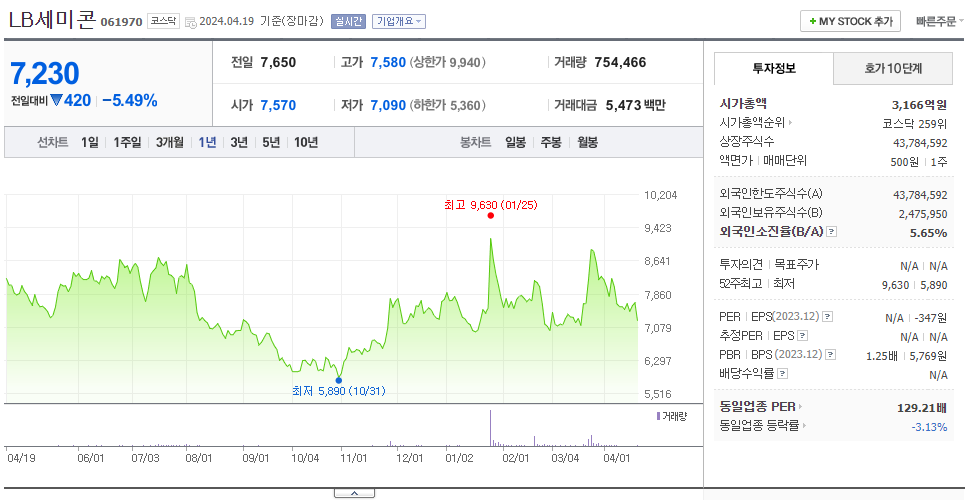Select the 1년 line chart period

tap(207, 143)
